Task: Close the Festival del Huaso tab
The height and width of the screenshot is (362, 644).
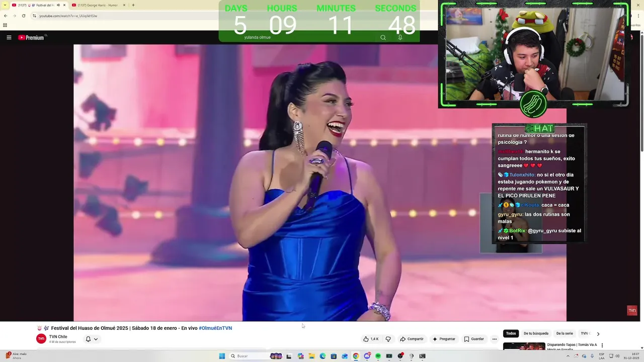Action: [64, 5]
